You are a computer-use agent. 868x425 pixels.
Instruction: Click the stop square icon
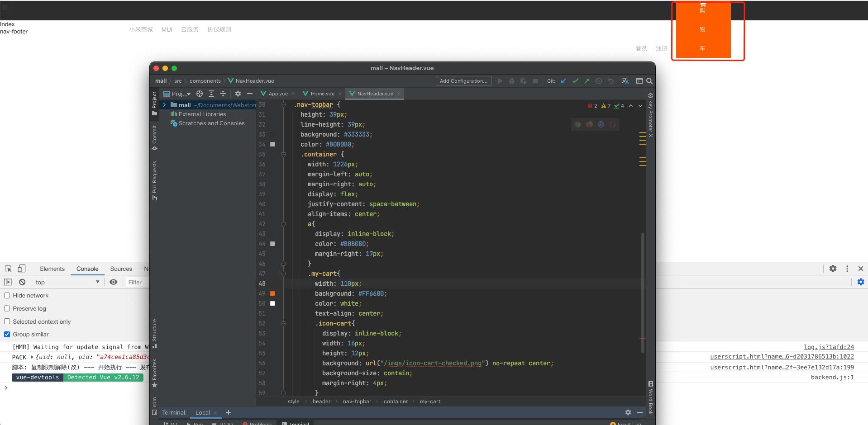(x=535, y=81)
